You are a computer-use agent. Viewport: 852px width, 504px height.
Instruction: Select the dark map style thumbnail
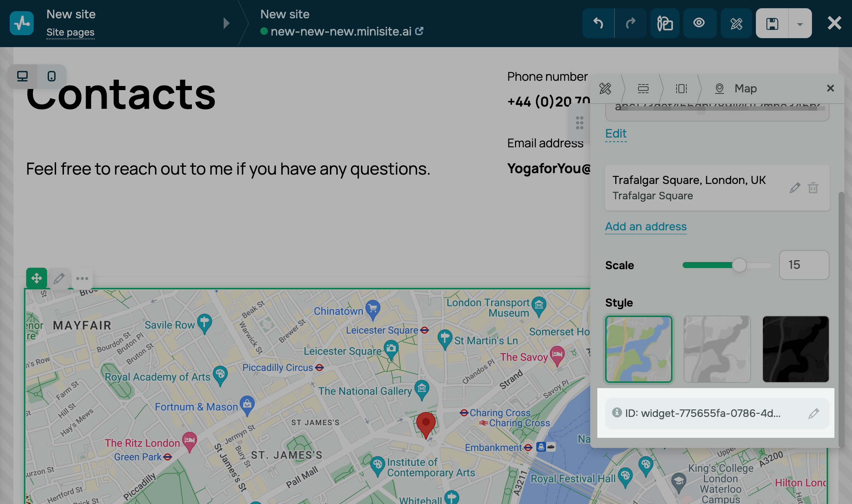(x=796, y=349)
